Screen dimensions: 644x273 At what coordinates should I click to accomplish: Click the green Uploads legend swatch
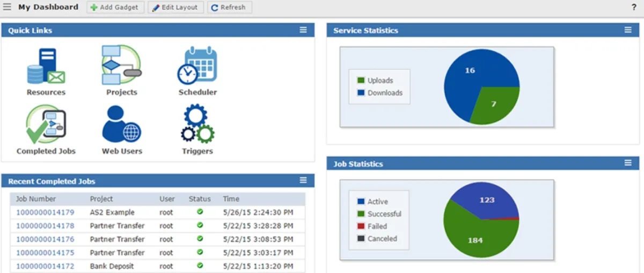[361, 80]
